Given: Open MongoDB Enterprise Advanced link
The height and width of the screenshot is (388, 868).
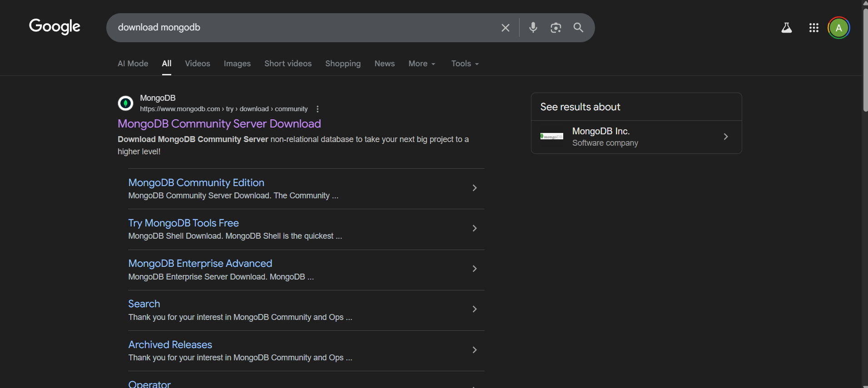Looking at the screenshot, I should click(x=200, y=263).
